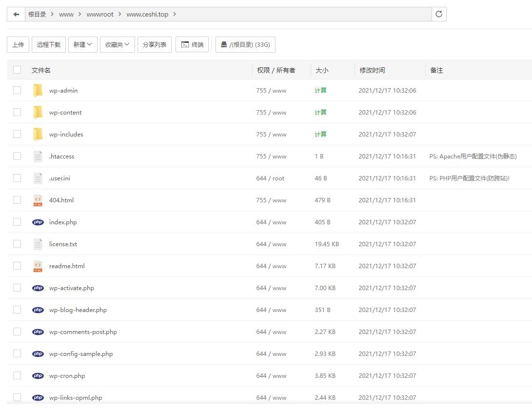
Task: Go to 根目录 in the breadcrumb
Action: coord(37,14)
